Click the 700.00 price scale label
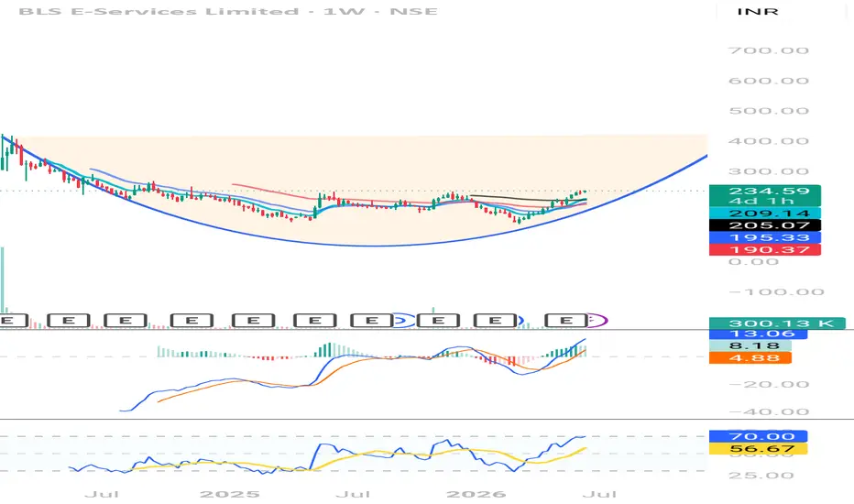This screenshot has height=504, width=854. pyautogui.click(x=768, y=50)
